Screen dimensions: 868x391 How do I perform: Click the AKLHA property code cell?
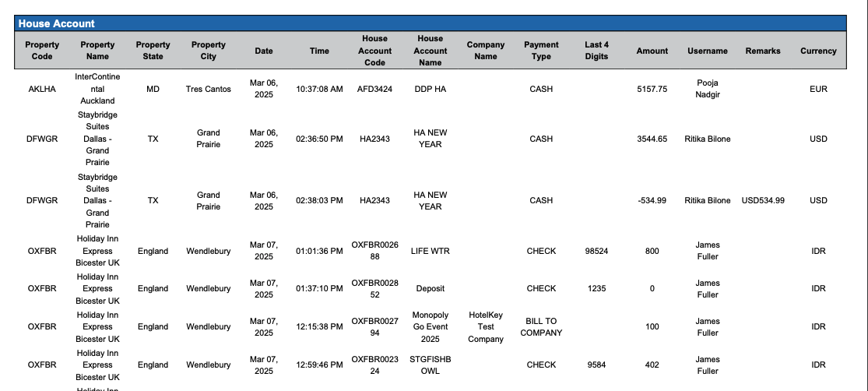tap(42, 89)
